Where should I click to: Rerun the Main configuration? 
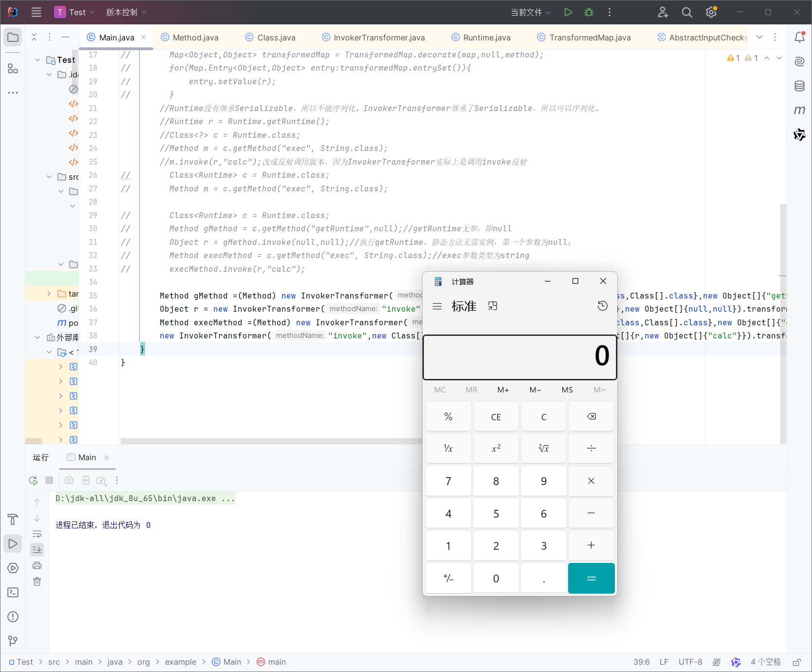click(x=33, y=481)
